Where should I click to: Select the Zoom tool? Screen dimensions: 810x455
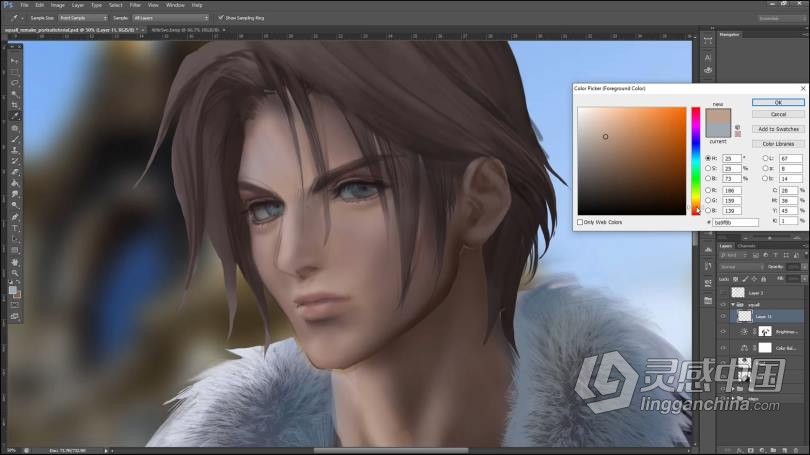tap(14, 273)
